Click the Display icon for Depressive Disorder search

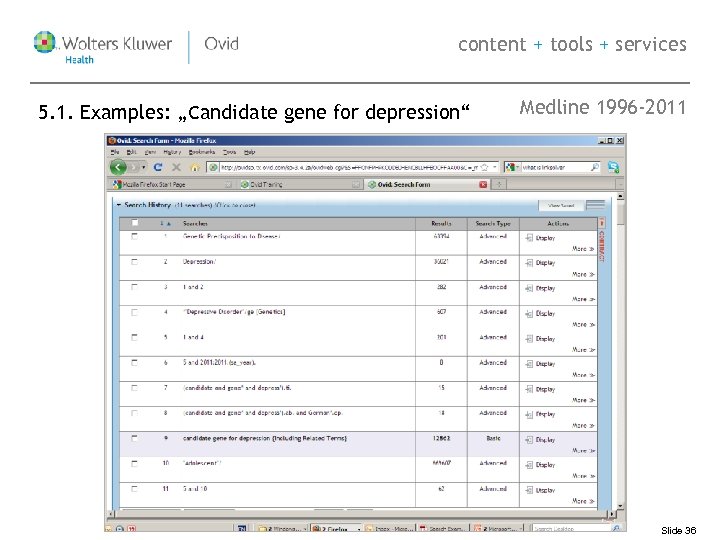pyautogui.click(x=529, y=314)
